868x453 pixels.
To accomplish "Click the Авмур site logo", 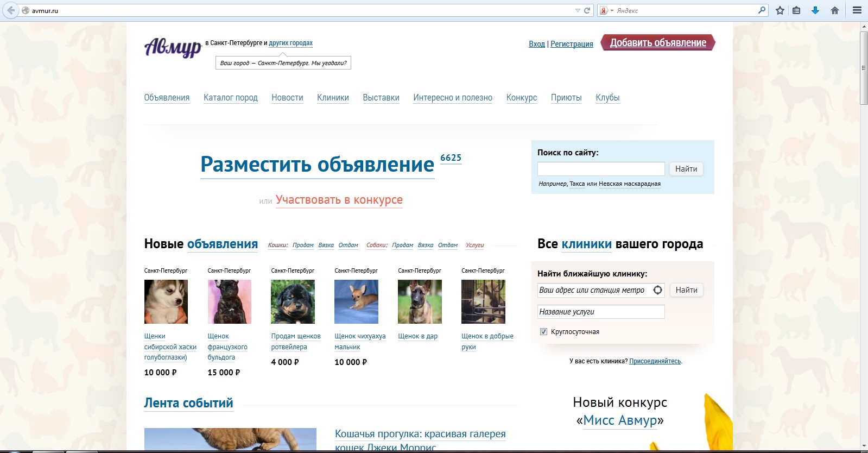I will tap(173, 47).
